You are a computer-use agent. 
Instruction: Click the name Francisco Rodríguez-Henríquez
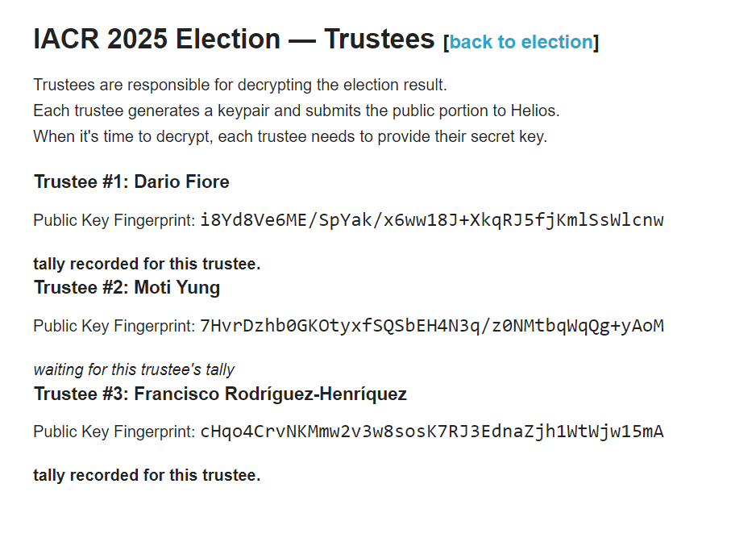tap(270, 394)
